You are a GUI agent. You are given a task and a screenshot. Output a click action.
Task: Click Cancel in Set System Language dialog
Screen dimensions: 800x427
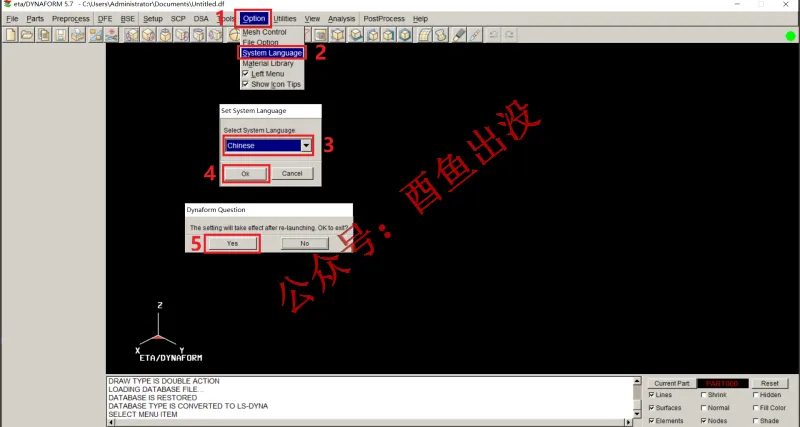pos(292,173)
